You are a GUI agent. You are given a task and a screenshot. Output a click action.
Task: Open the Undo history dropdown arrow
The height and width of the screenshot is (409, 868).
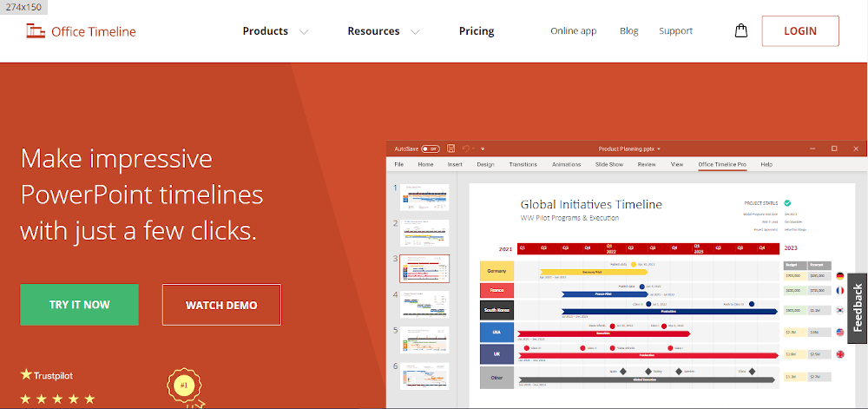[474, 148]
